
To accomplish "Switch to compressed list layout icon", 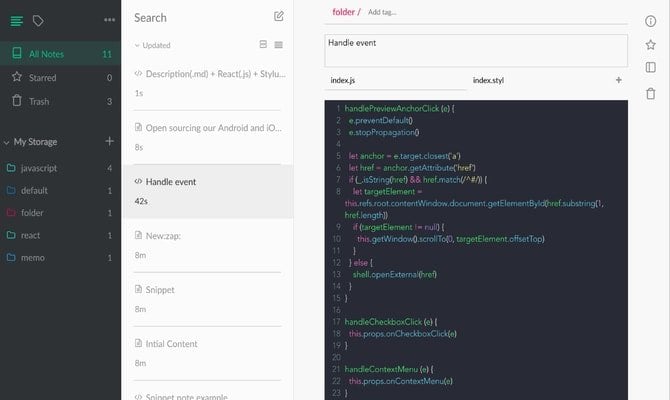I will pos(279,44).
